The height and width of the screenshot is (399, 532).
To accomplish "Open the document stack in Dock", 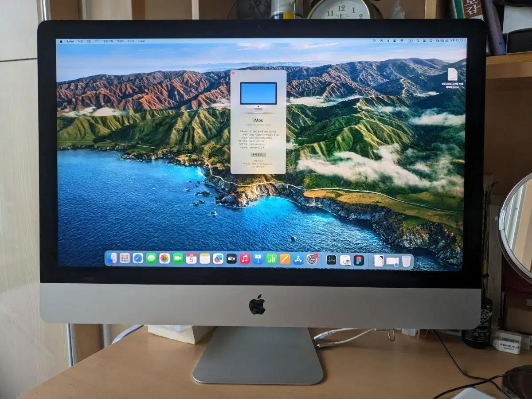I will pyautogui.click(x=378, y=261).
